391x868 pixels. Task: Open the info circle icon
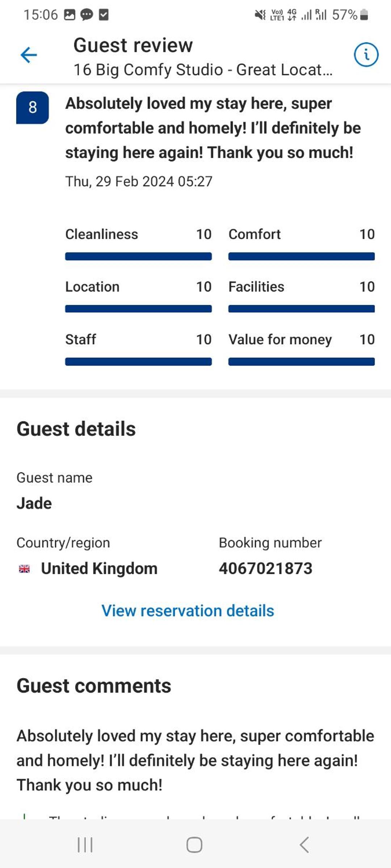click(x=366, y=55)
